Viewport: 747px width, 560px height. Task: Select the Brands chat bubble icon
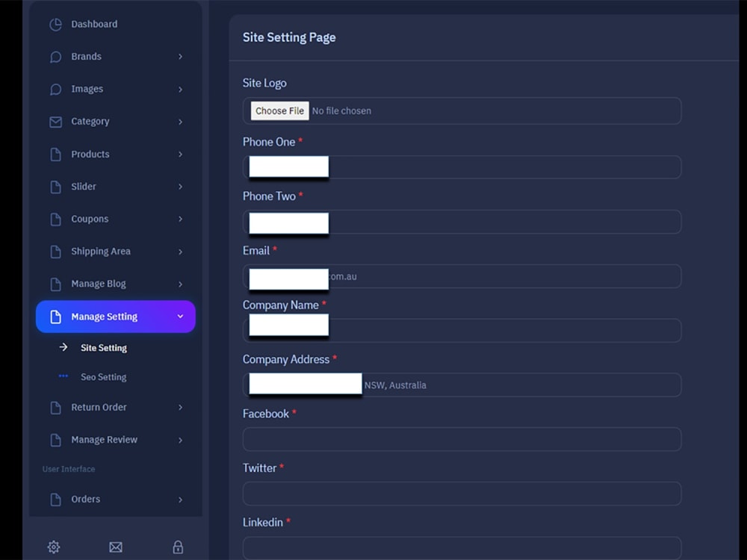(x=55, y=57)
